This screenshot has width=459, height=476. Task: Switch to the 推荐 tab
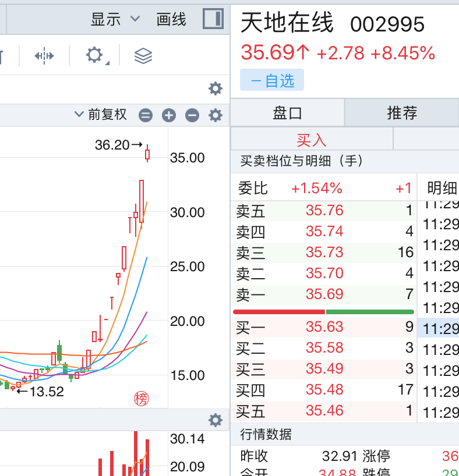(402, 112)
